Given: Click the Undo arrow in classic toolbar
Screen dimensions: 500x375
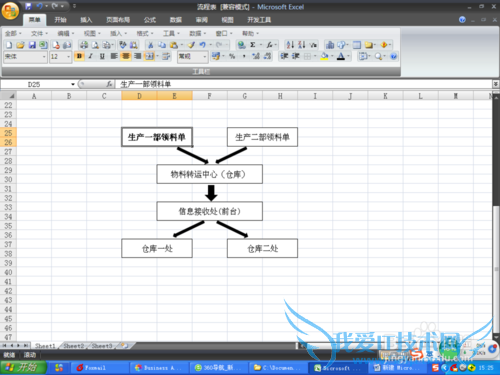Looking at the screenshot, I should pos(202,45).
